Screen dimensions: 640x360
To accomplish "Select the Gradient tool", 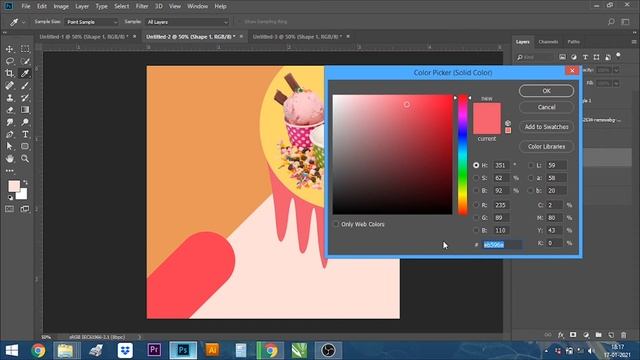I will tap(25, 110).
